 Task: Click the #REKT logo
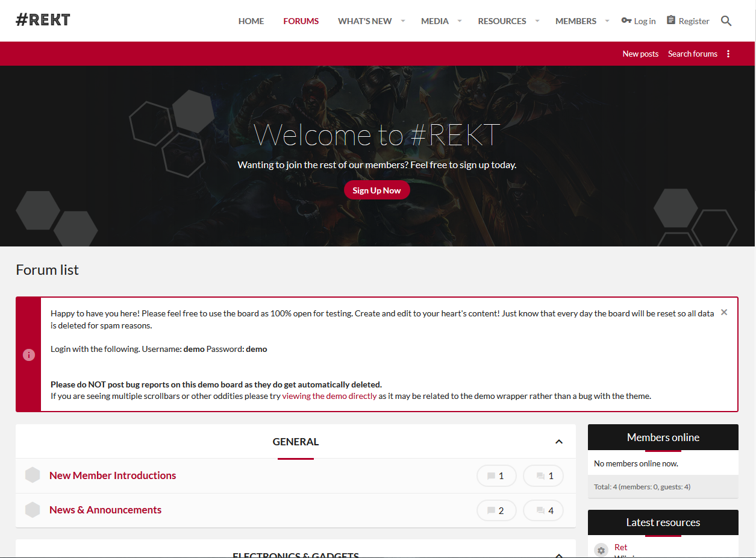[x=43, y=20]
